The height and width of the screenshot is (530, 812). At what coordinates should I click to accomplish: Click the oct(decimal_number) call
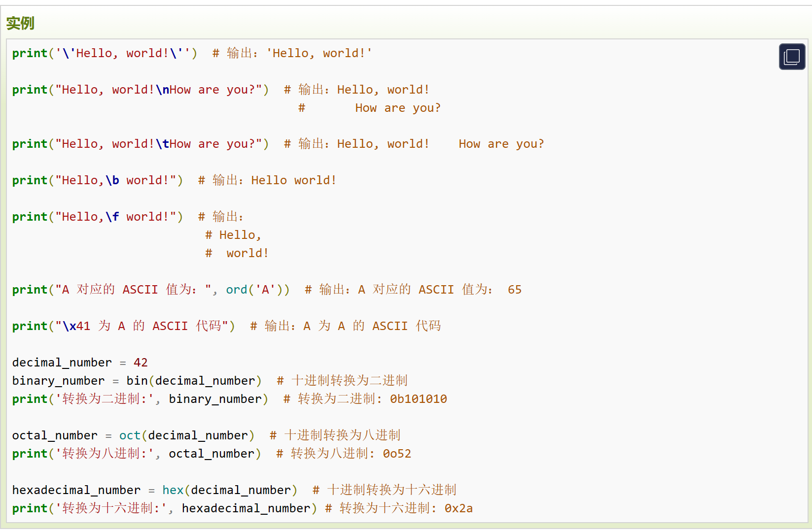tap(187, 435)
